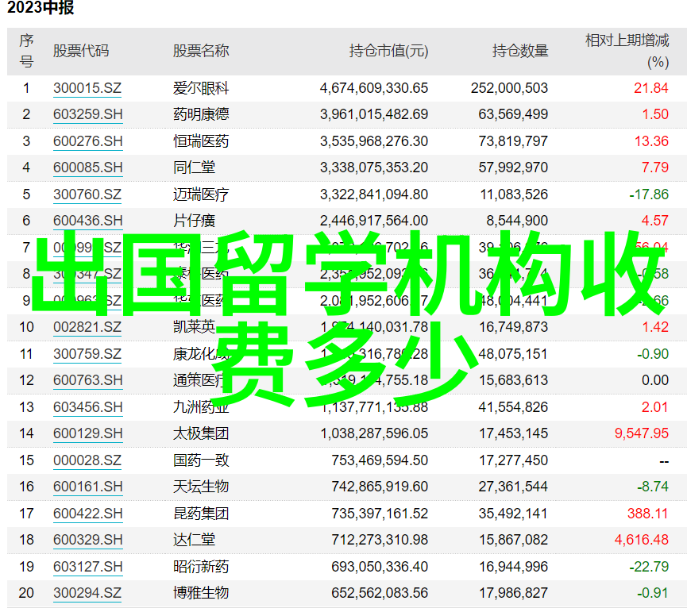
Task: Click holding quantity 16,749,873
Action: click(x=513, y=327)
